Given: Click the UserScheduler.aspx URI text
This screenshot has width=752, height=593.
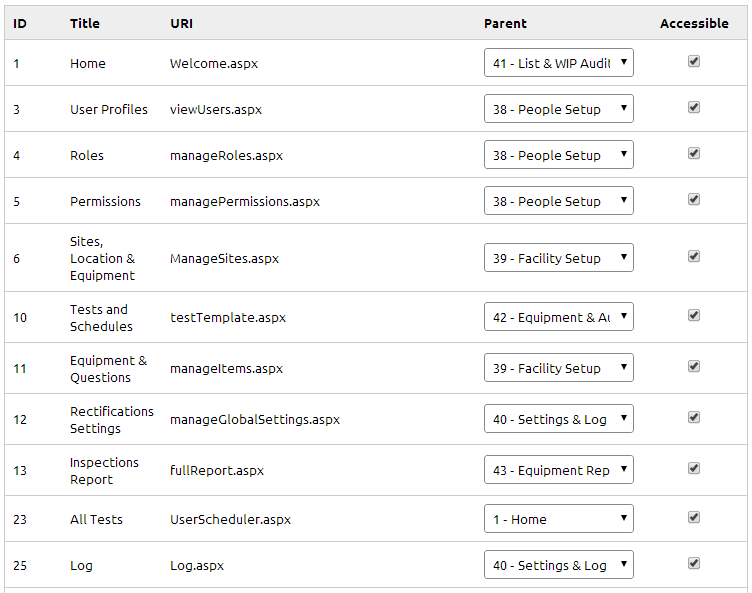Looking at the screenshot, I should click(x=230, y=519).
